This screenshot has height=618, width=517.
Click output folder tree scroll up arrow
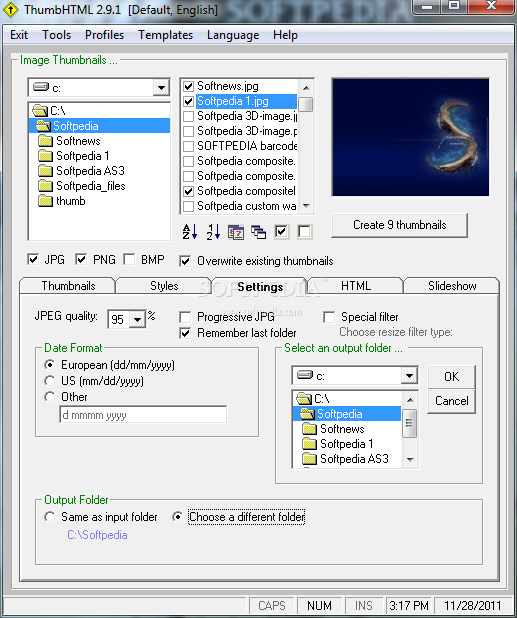tap(410, 400)
